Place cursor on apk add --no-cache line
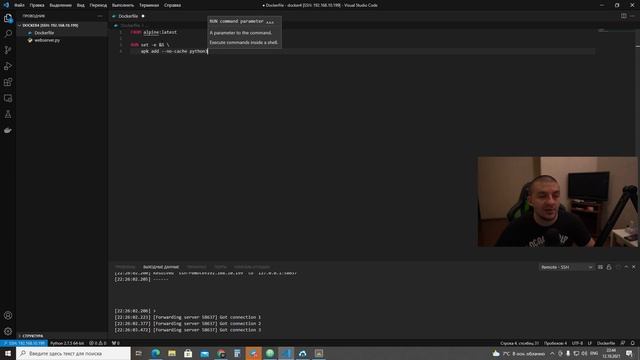This screenshot has height=360, width=640. pyautogui.click(x=174, y=51)
